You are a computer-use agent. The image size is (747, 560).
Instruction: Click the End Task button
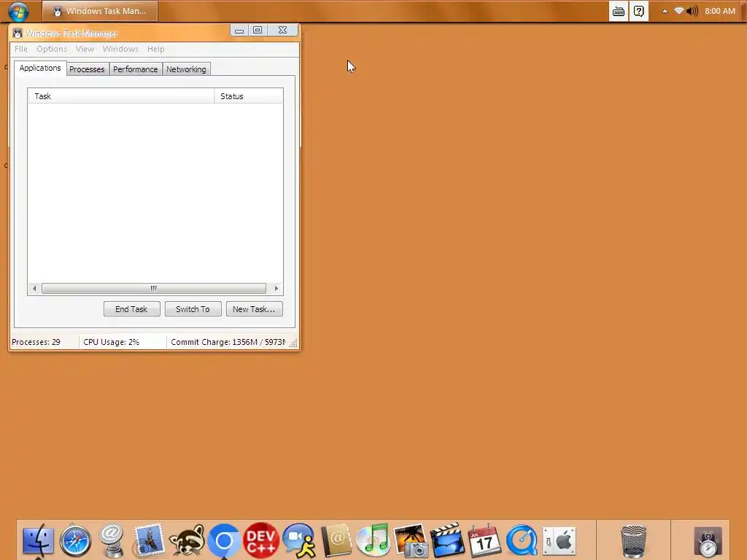pyautogui.click(x=131, y=309)
